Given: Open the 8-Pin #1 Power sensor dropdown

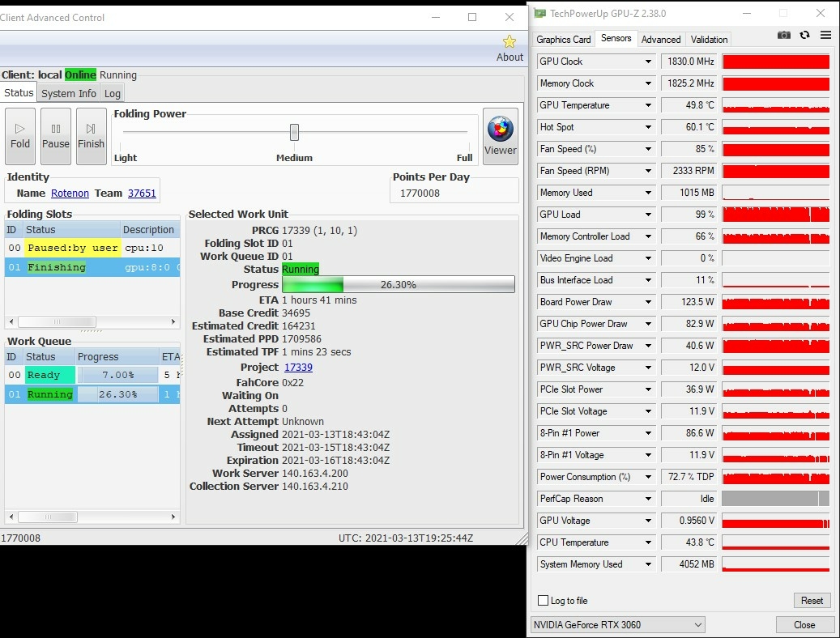Looking at the screenshot, I should pyautogui.click(x=648, y=433).
